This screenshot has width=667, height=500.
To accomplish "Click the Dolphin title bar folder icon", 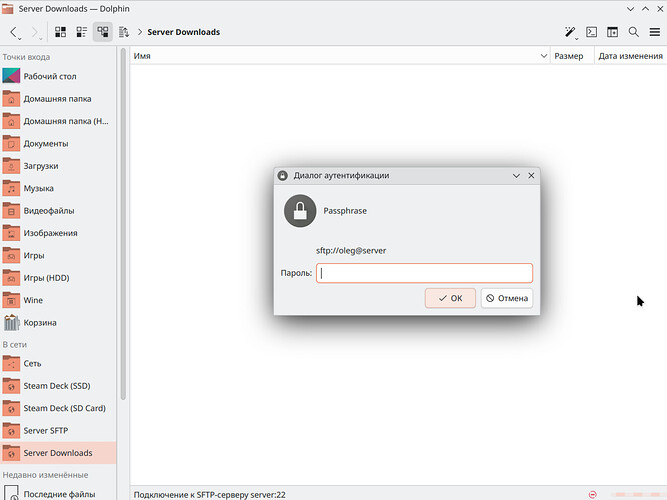I will coord(7,9).
